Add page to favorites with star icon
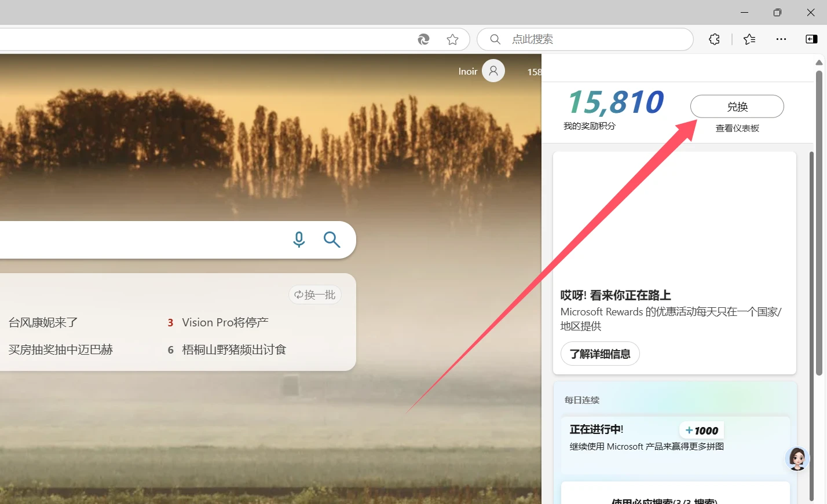This screenshot has height=504, width=827. pos(453,39)
